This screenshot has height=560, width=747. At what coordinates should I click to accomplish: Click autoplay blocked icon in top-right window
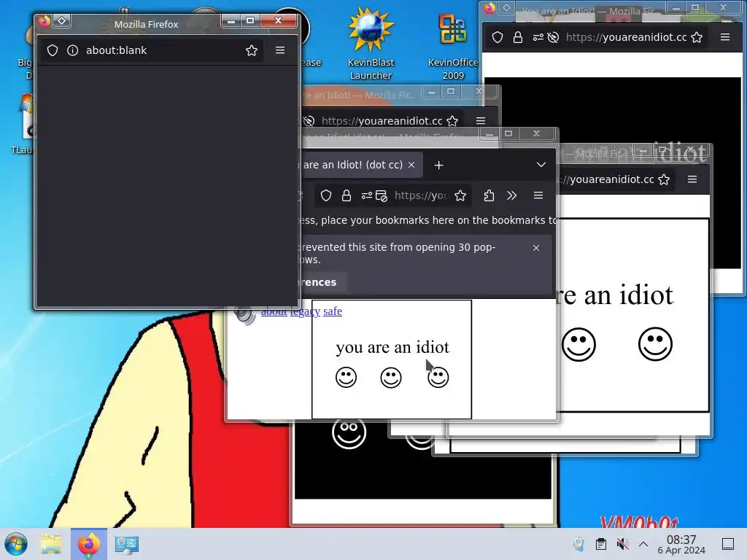point(553,37)
